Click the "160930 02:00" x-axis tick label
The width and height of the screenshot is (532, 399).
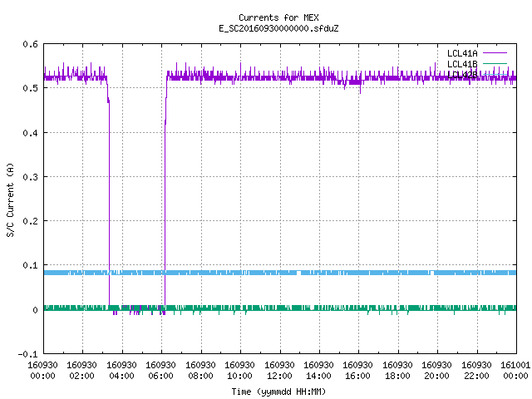[x=81, y=371]
